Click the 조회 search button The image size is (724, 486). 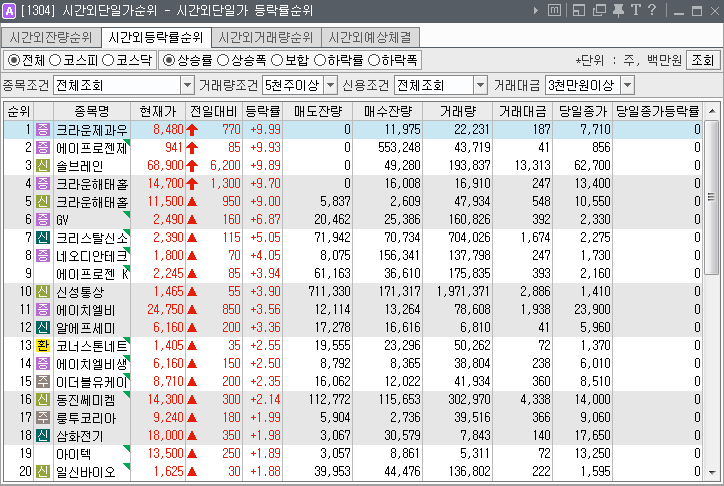[703, 60]
